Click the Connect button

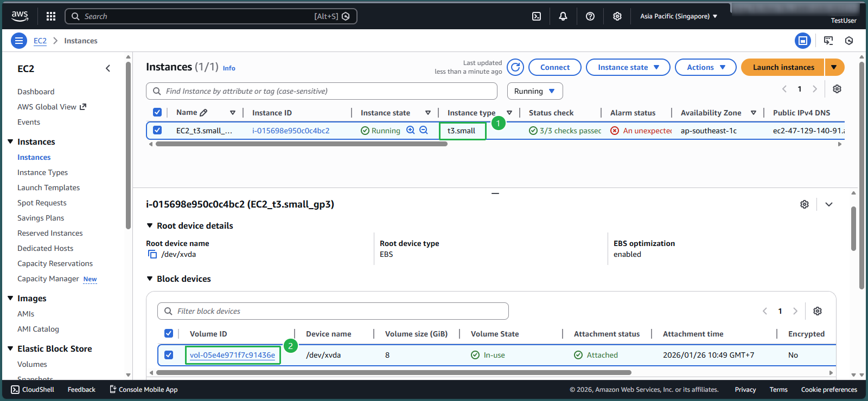555,67
